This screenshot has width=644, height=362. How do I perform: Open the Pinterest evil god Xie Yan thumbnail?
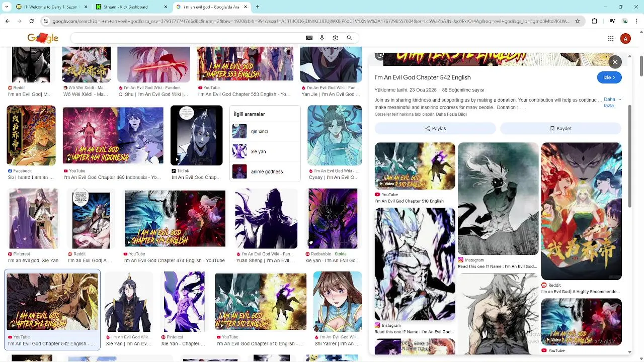(x=34, y=219)
